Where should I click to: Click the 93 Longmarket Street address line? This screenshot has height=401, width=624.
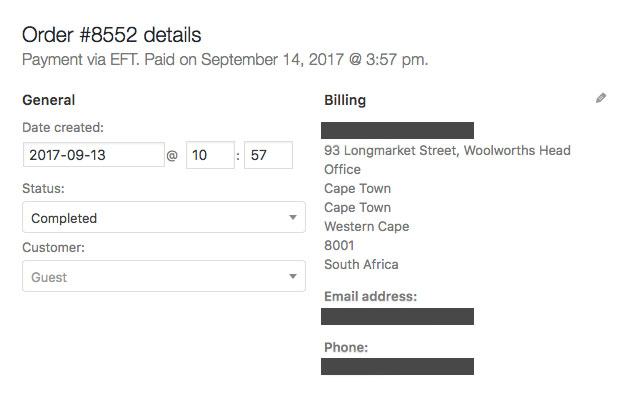pyautogui.click(x=447, y=151)
